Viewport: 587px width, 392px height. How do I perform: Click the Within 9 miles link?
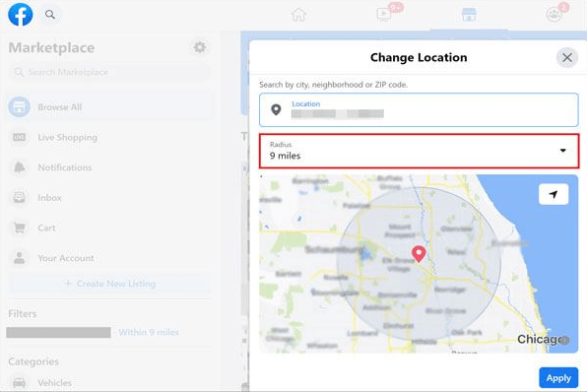149,332
